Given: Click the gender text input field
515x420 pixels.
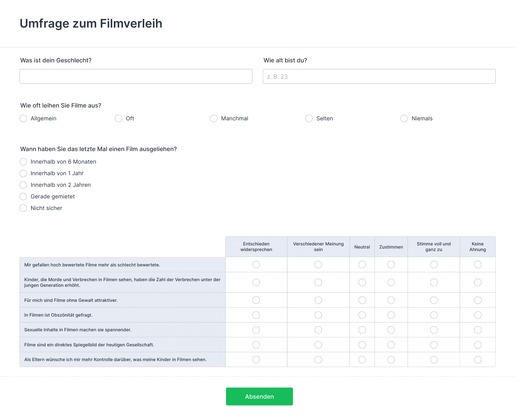Looking at the screenshot, I should 136,76.
